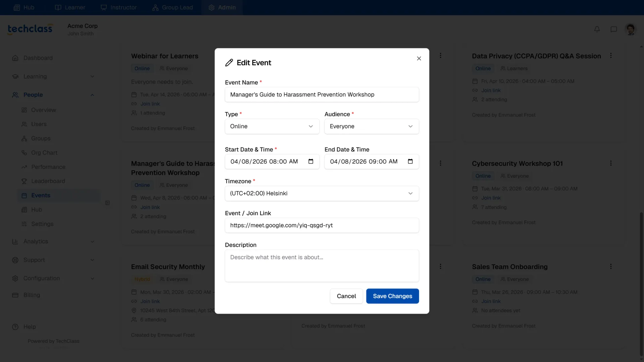Click the Email Security Monthly event title

(x=168, y=267)
